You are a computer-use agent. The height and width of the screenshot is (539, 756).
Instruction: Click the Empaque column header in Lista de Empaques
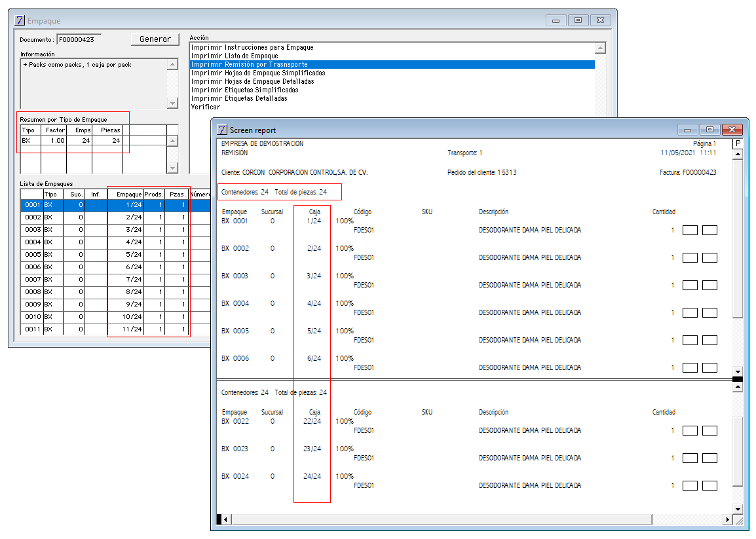tap(125, 195)
